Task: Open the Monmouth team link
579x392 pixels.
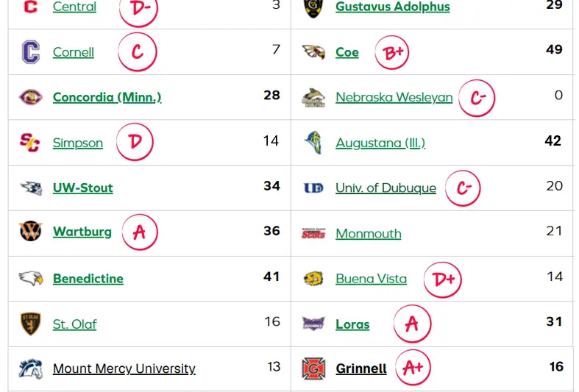Action: [368, 234]
